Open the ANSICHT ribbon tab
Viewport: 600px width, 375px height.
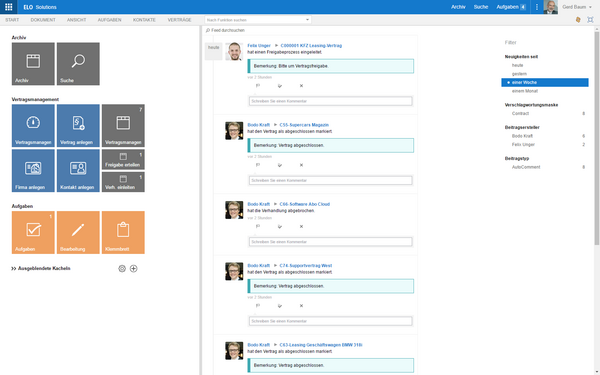pyautogui.click(x=77, y=20)
